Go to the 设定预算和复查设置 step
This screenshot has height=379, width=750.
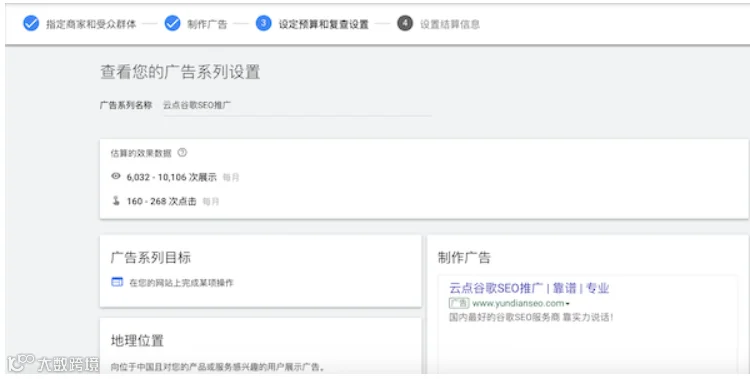point(323,24)
